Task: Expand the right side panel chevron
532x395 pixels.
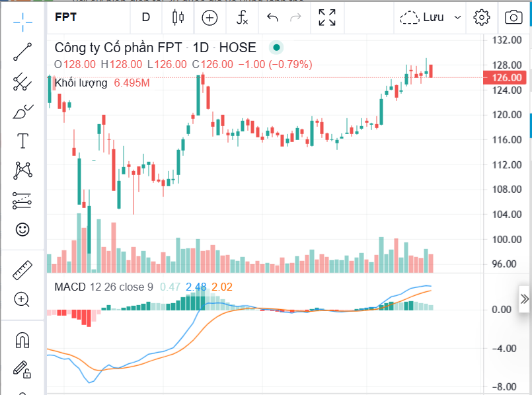Action: click(525, 299)
